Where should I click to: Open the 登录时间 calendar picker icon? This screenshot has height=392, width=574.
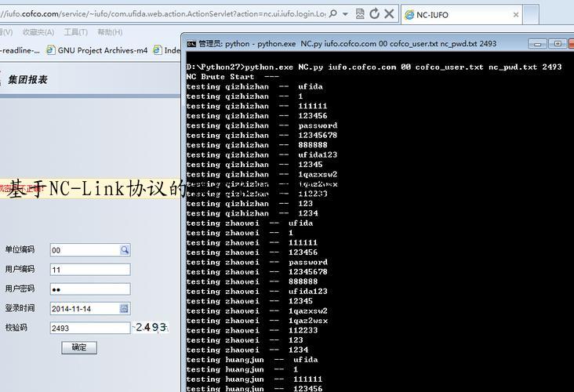click(x=124, y=309)
